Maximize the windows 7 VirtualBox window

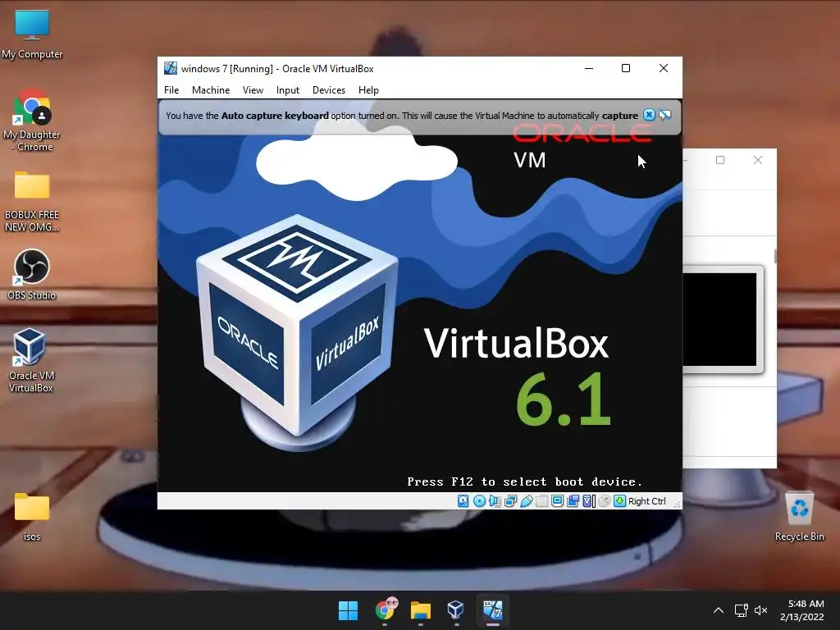click(626, 68)
